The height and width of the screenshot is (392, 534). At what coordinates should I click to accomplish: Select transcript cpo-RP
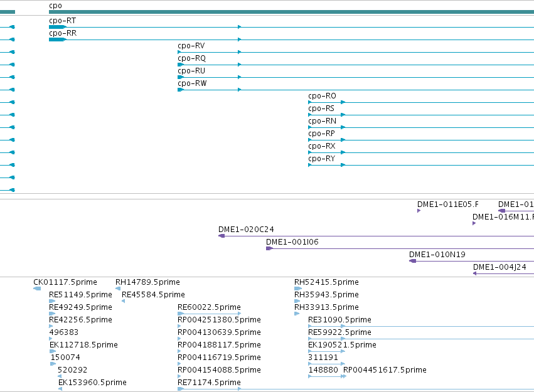321,134
